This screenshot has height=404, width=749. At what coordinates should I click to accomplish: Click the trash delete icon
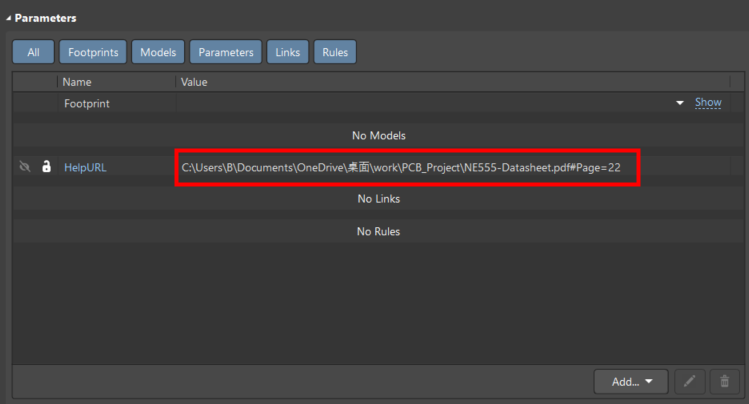point(724,381)
